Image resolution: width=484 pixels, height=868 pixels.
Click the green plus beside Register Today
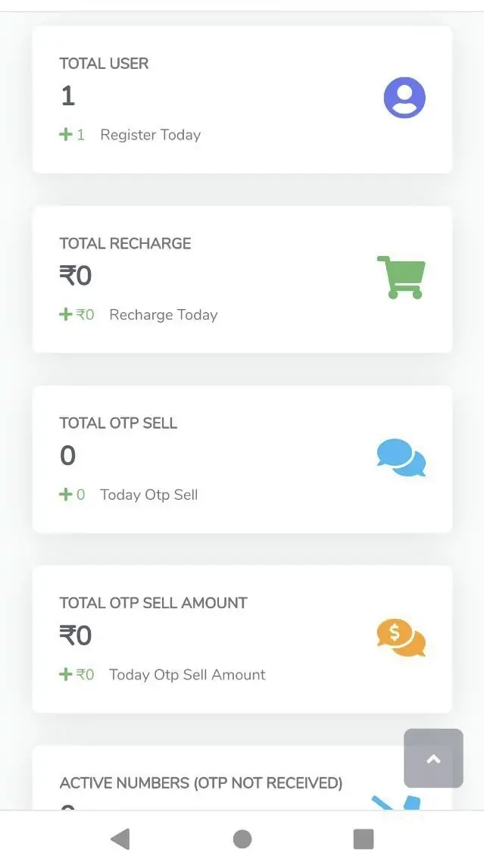(x=66, y=135)
